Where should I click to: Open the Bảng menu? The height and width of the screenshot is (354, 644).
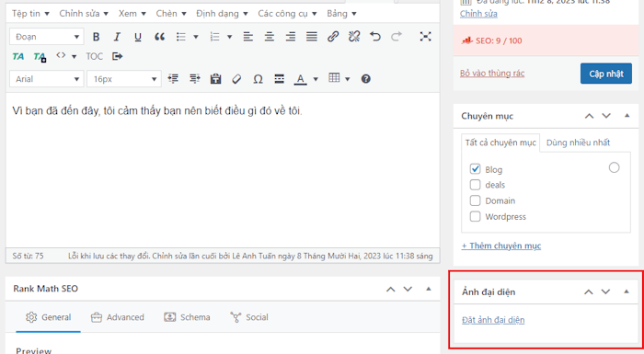[x=341, y=14]
